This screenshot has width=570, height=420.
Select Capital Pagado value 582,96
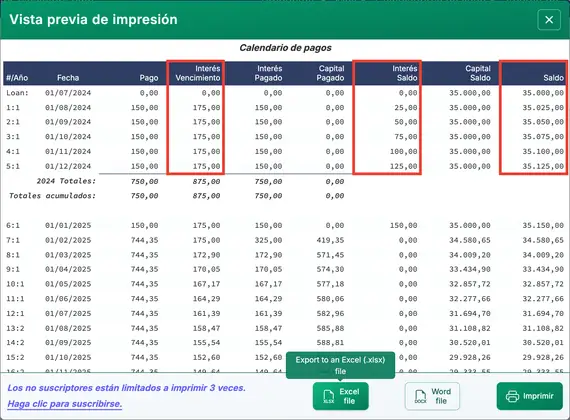pyautogui.click(x=330, y=313)
